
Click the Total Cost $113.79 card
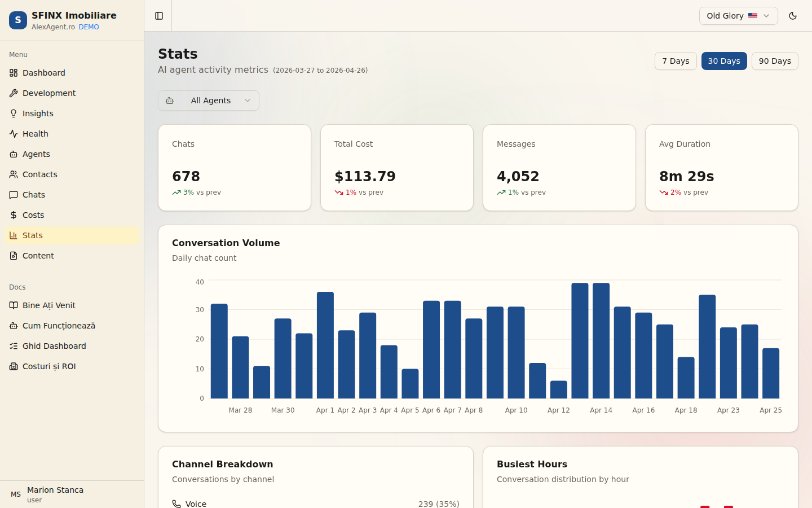pyautogui.click(x=397, y=168)
